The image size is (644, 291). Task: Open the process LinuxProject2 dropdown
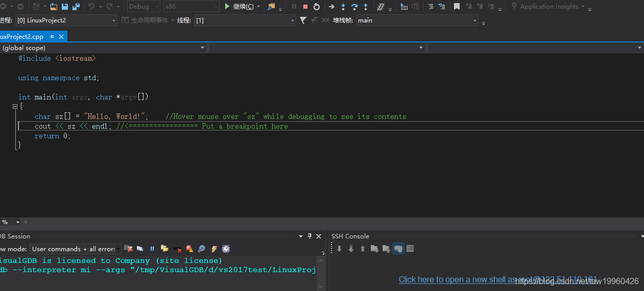pyautogui.click(x=66, y=20)
